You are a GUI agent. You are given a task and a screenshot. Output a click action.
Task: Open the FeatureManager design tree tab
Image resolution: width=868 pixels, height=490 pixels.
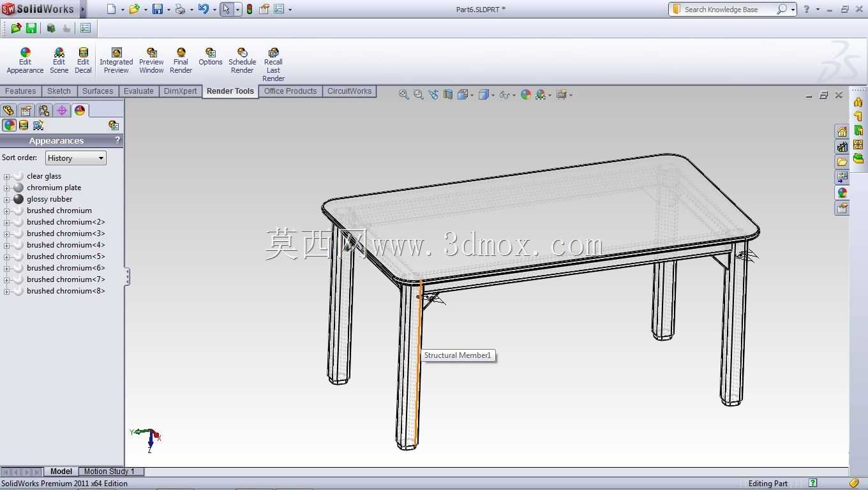click(x=8, y=110)
